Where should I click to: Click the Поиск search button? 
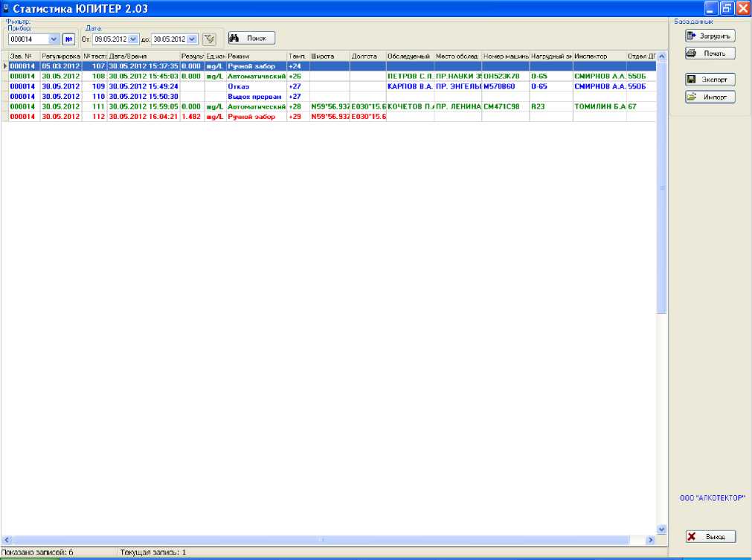coord(251,39)
